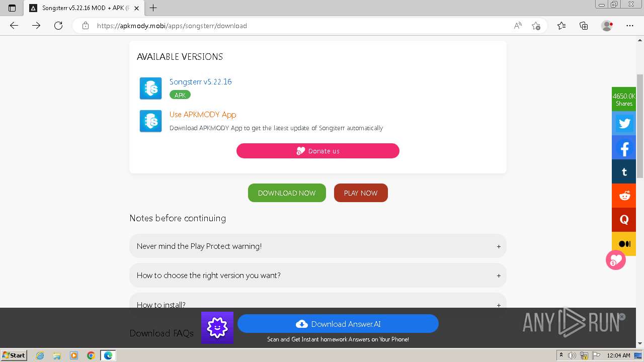Open the tab actions menu icon
This screenshot has height=362, width=644.
pyautogui.click(x=12, y=8)
